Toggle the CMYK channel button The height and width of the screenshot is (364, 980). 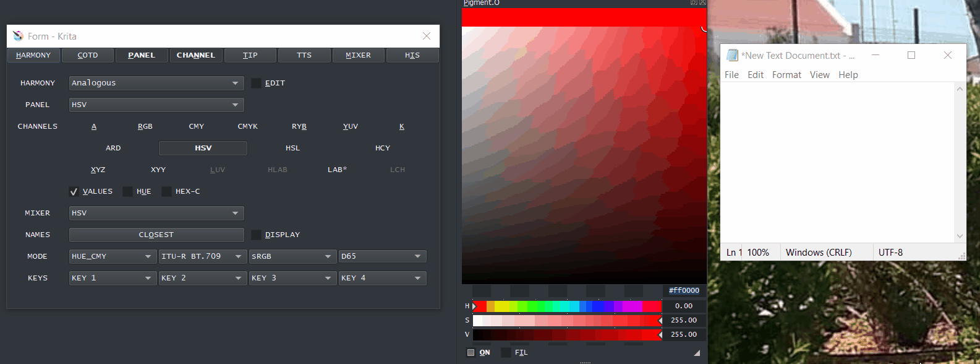point(248,126)
